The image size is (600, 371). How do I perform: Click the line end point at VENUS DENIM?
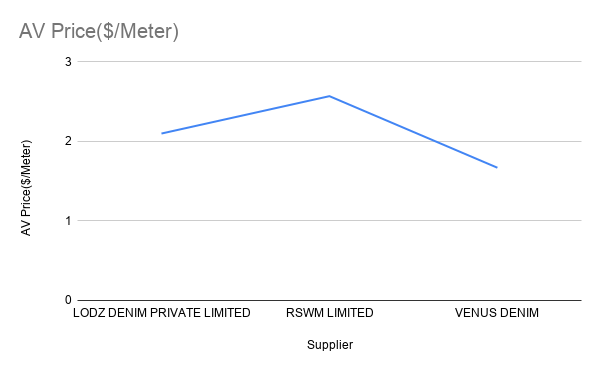coord(497,167)
